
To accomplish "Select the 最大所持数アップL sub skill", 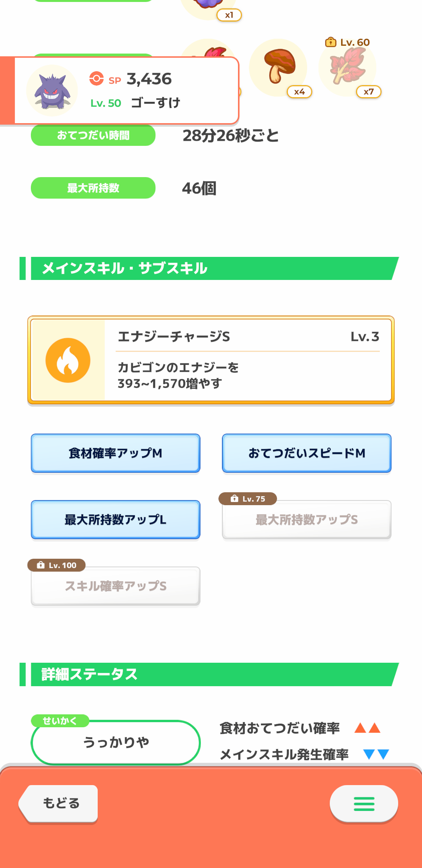I will pyautogui.click(x=116, y=520).
